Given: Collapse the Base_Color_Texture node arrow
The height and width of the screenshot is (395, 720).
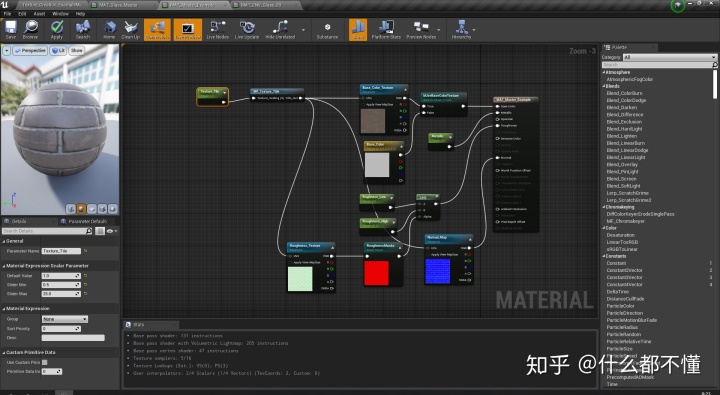Looking at the screenshot, I should pyautogui.click(x=405, y=89).
